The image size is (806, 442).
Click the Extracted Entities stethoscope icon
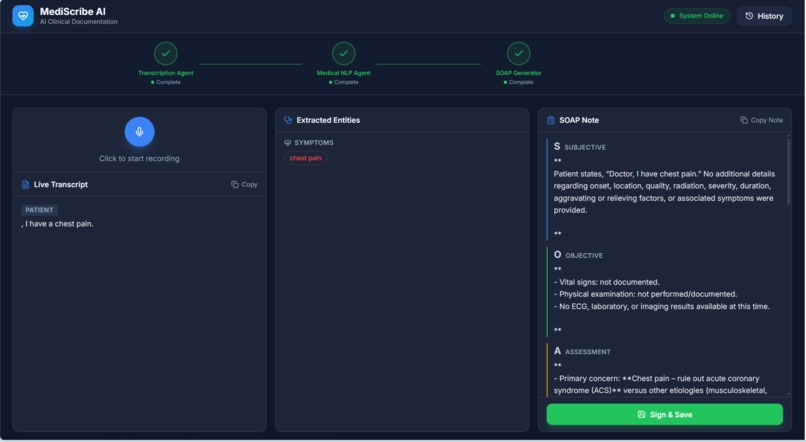click(x=288, y=120)
